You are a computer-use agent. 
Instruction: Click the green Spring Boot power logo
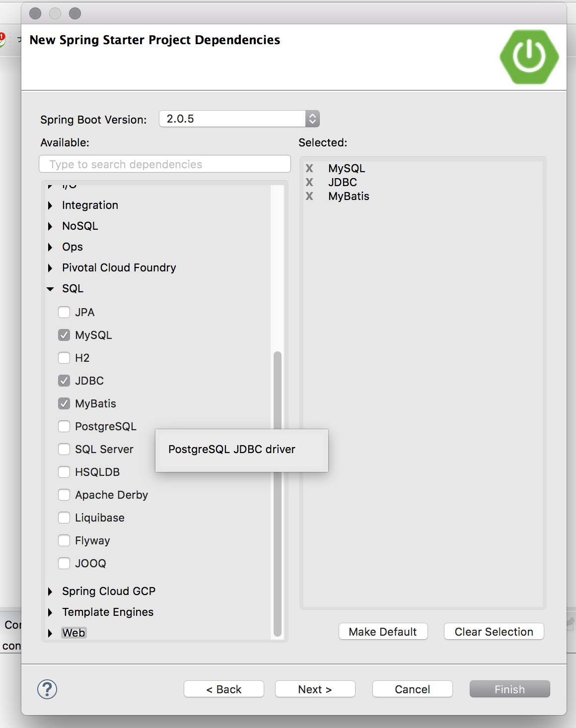tap(529, 57)
